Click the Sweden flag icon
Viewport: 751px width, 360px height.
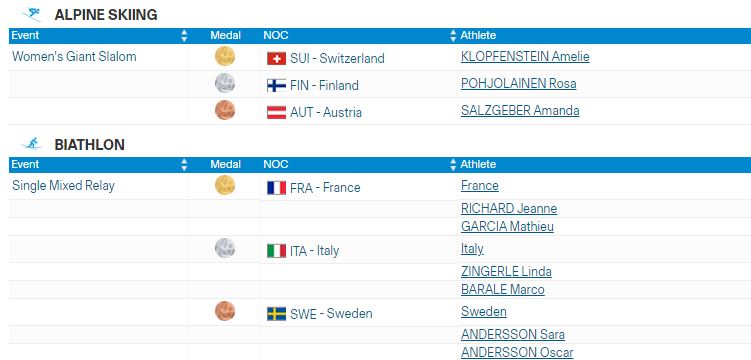click(x=276, y=314)
